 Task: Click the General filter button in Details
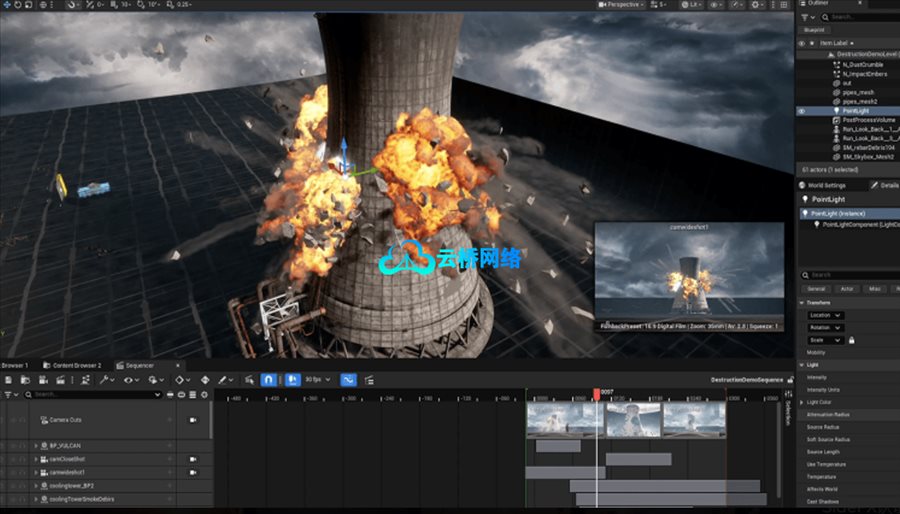coord(817,288)
